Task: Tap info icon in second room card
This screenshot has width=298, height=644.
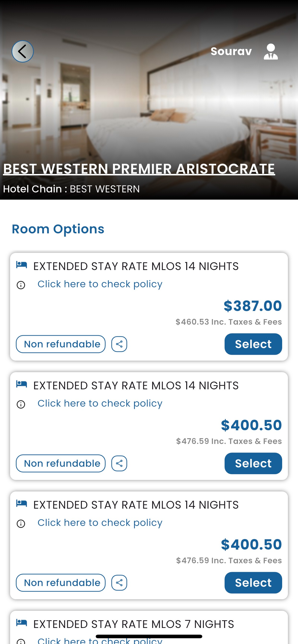Action: pos(21,404)
